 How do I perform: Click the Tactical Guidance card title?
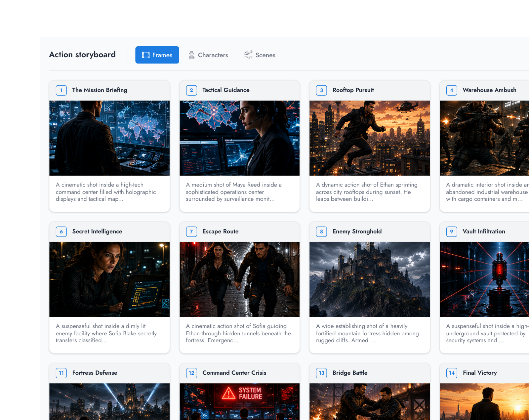coord(226,90)
